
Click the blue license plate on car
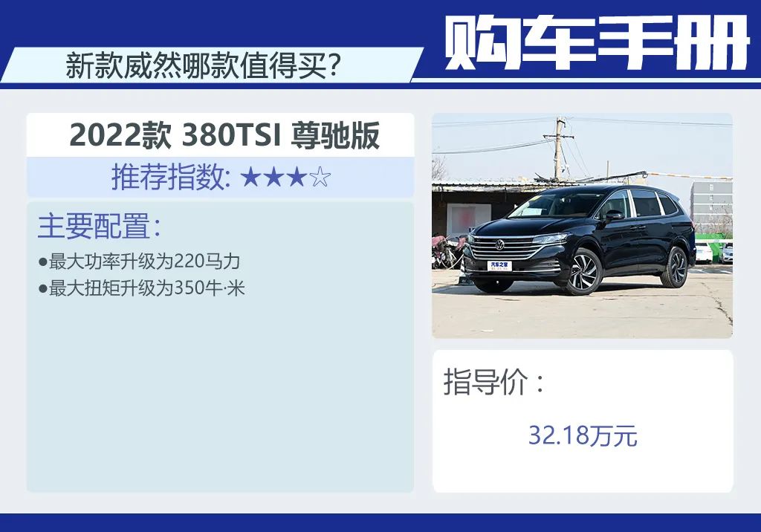[x=499, y=265]
